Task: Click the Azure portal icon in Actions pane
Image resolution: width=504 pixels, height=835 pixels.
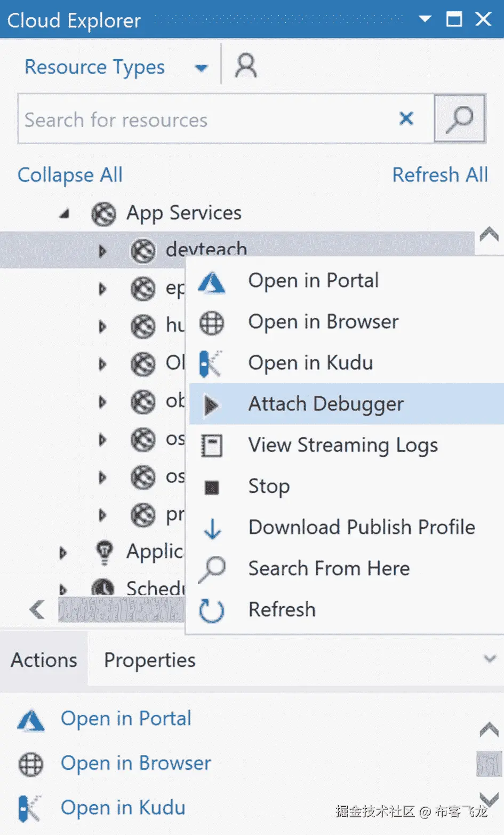Action: pyautogui.click(x=31, y=719)
